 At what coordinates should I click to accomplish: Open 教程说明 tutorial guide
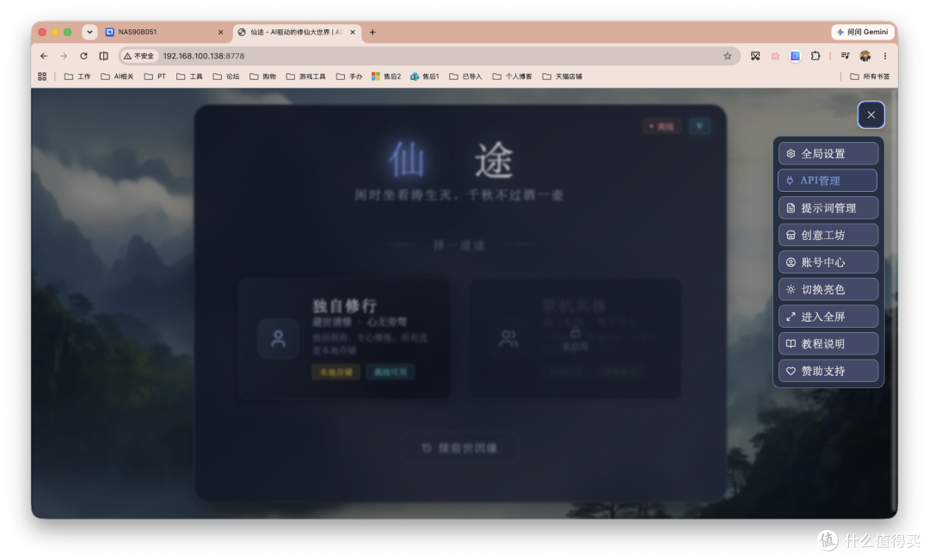click(827, 344)
